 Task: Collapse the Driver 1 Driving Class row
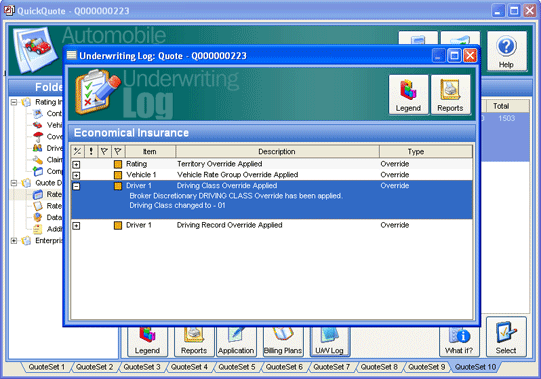point(76,186)
